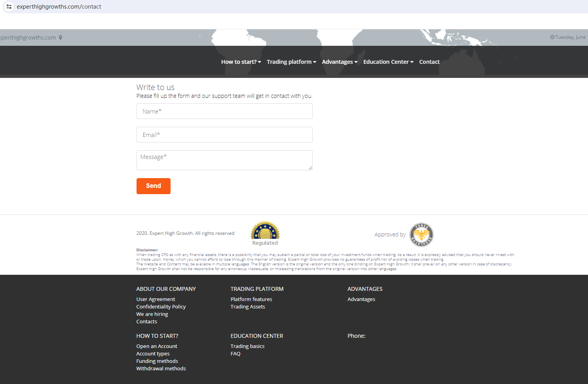Click the Advantages link in the footer
Image resolution: width=588 pixels, height=384 pixels.
pos(361,299)
